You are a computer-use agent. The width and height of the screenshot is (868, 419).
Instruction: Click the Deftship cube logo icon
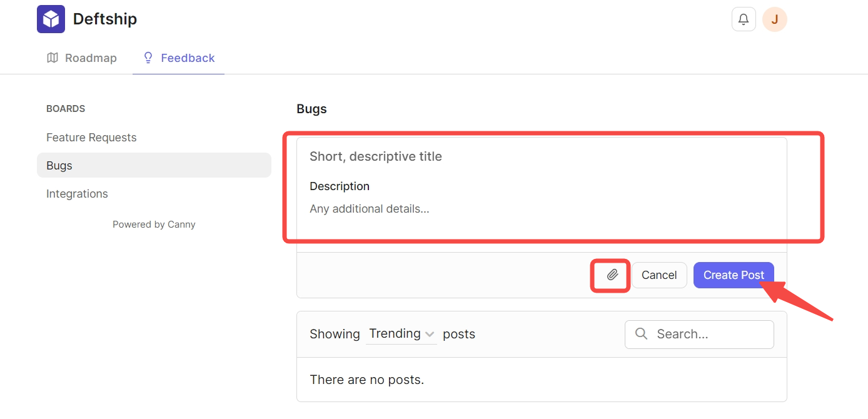(x=51, y=19)
